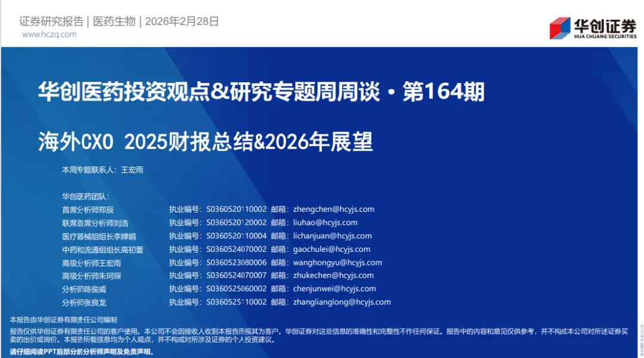This screenshot has height=358, width=644.
Task: Click license number S0360525060002
Action: [x=236, y=289]
